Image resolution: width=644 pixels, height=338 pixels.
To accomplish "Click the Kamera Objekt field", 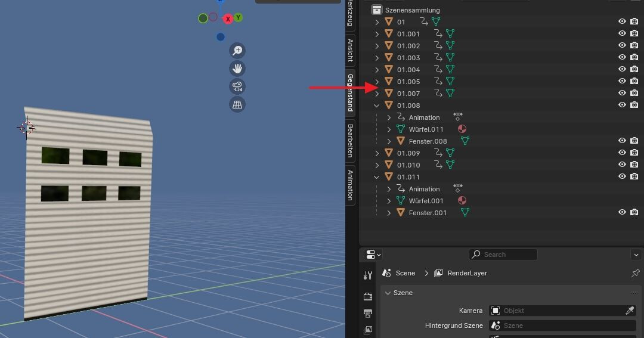I will click(x=563, y=311).
